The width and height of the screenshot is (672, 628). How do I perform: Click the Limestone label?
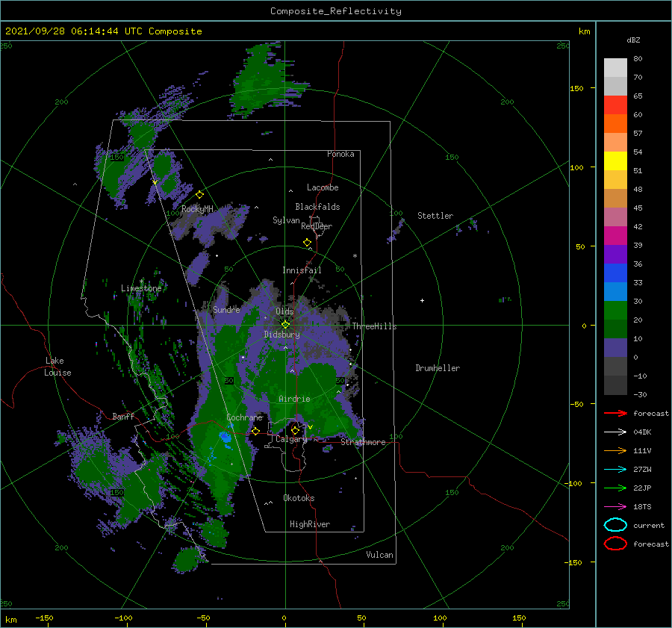point(141,288)
